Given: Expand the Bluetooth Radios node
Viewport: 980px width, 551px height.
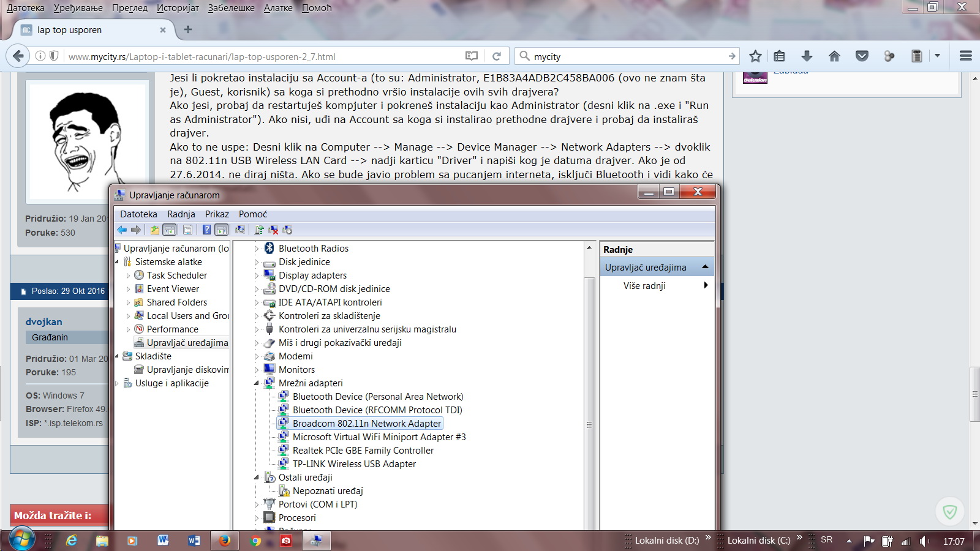Looking at the screenshot, I should click(x=257, y=249).
